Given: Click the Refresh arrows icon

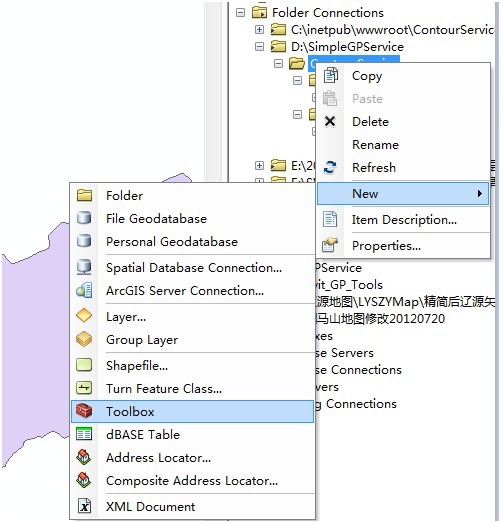Looking at the screenshot, I should 330,167.
